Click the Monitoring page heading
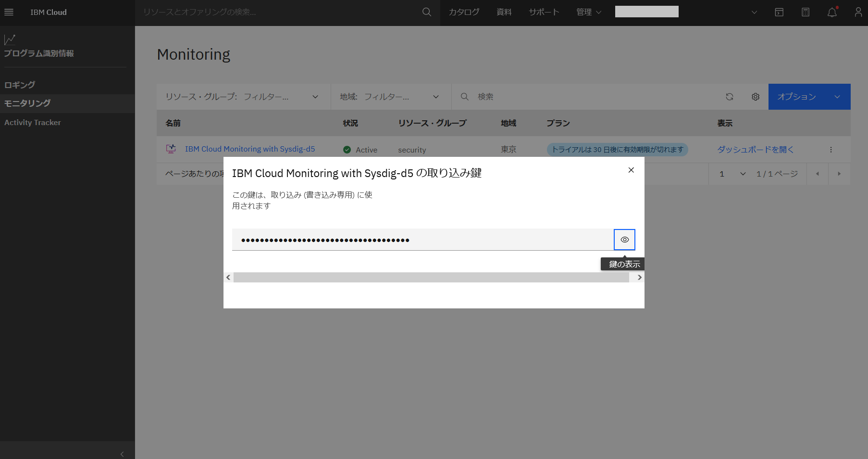 point(194,54)
